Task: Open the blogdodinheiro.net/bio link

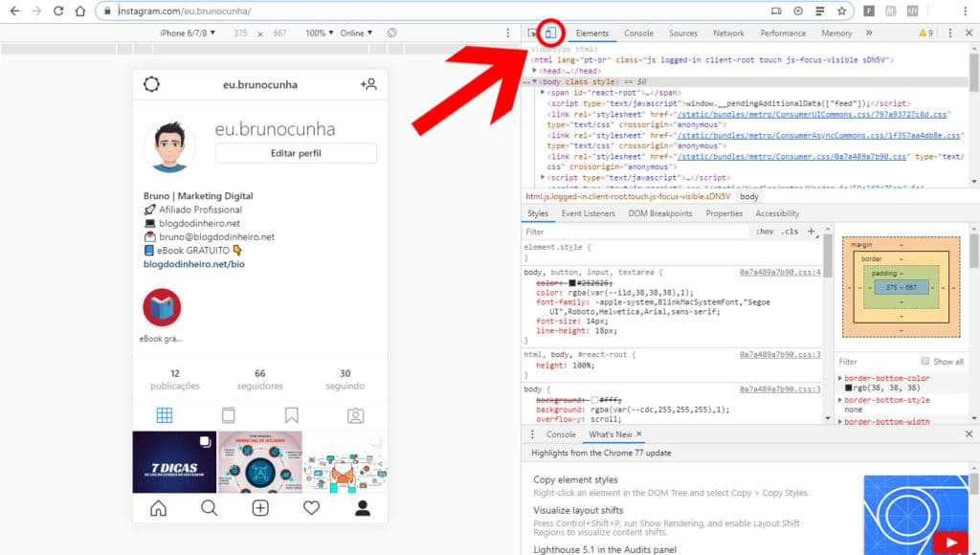Action: pos(194,264)
